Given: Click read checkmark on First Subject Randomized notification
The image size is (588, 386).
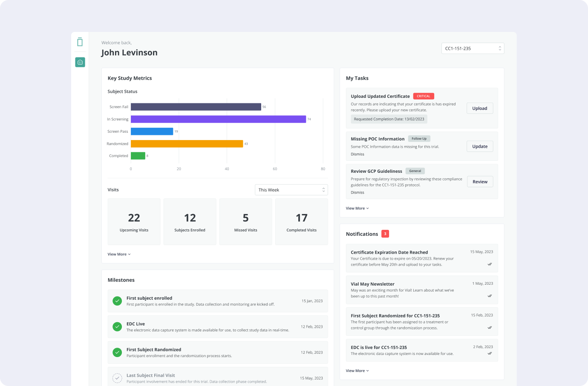Looking at the screenshot, I should tap(490, 328).
